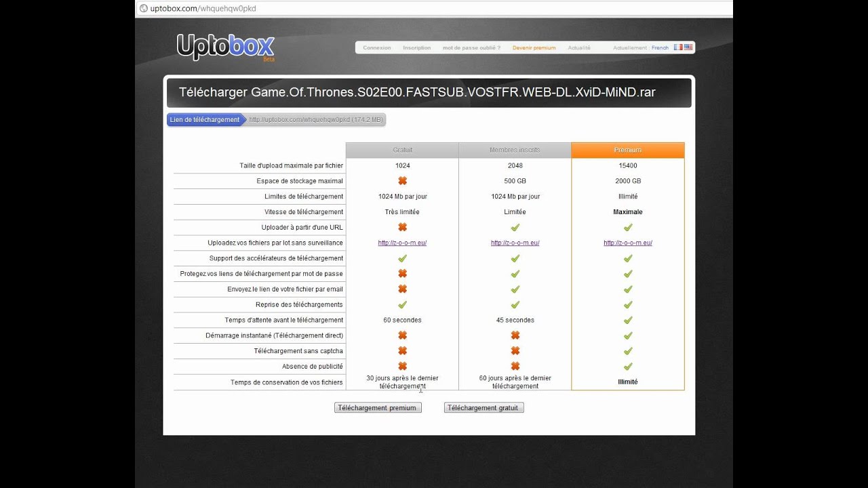The image size is (868, 488).
Task: Open the Actualité menu item
Action: click(x=579, y=48)
